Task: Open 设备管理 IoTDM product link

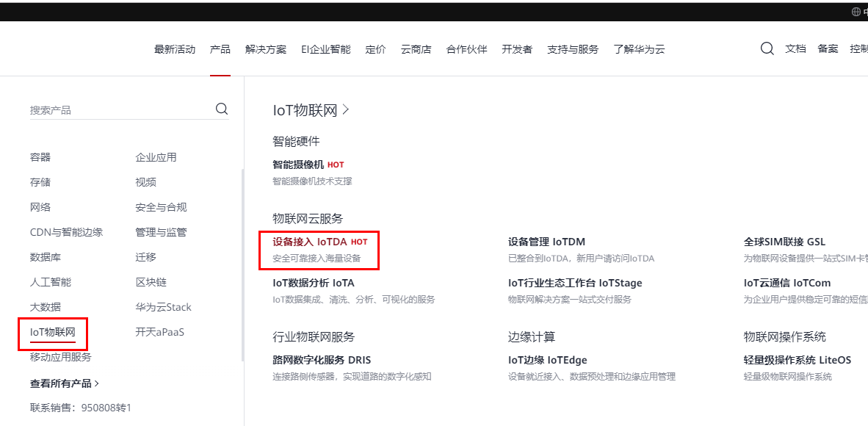Action: coord(546,242)
